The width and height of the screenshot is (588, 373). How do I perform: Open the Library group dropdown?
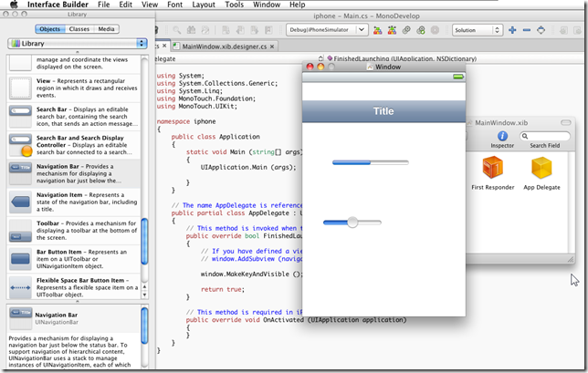[x=78, y=44]
